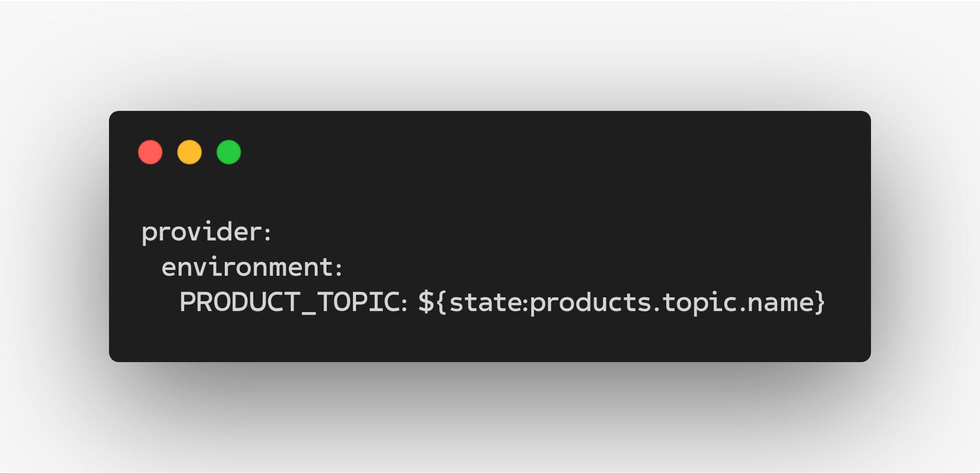Click the word "provider" in the code

click(202, 232)
